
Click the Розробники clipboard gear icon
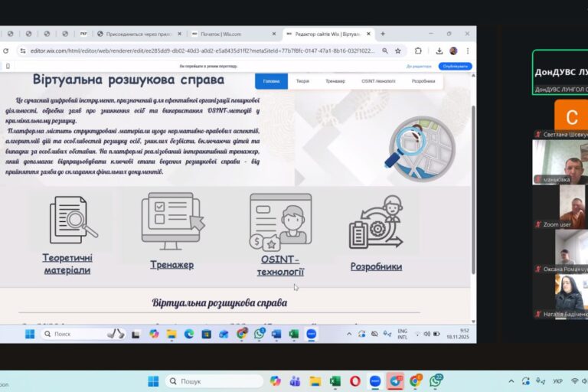tap(376, 223)
